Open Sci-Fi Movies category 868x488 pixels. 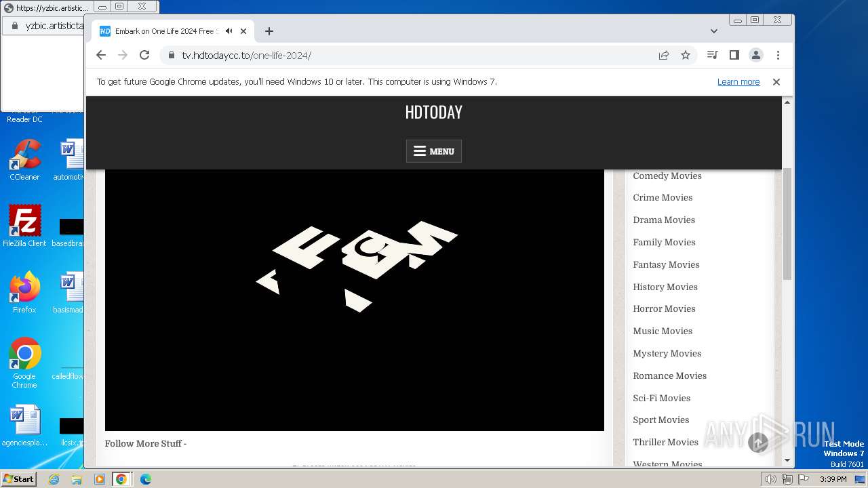(661, 399)
